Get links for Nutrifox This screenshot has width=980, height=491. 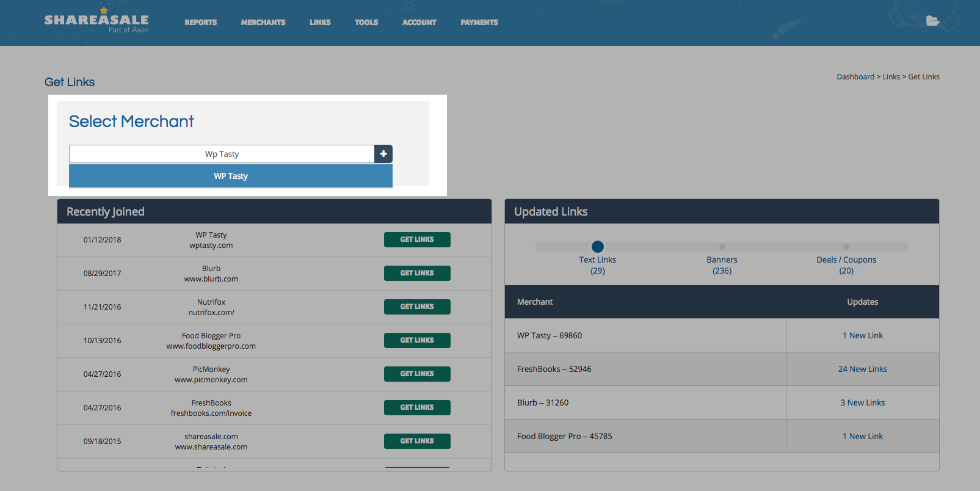click(417, 307)
